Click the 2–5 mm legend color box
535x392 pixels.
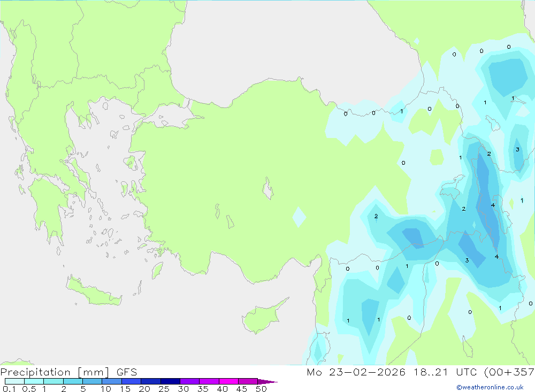[x=73, y=381]
